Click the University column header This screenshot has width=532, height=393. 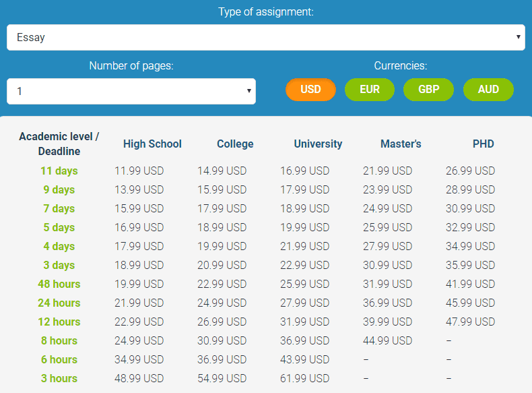pos(318,144)
